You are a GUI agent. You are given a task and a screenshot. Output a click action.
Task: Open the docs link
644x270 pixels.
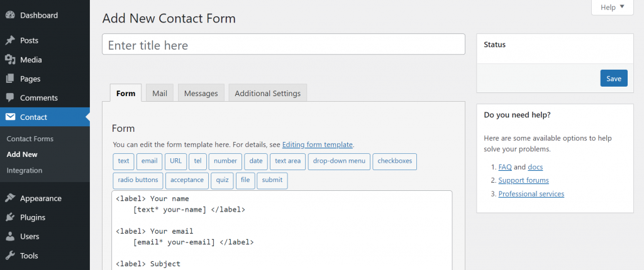coord(535,167)
